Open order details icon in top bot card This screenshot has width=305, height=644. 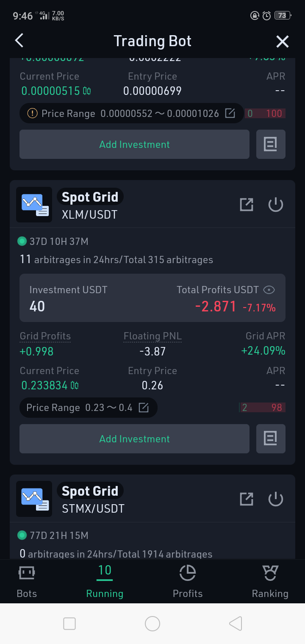(271, 144)
